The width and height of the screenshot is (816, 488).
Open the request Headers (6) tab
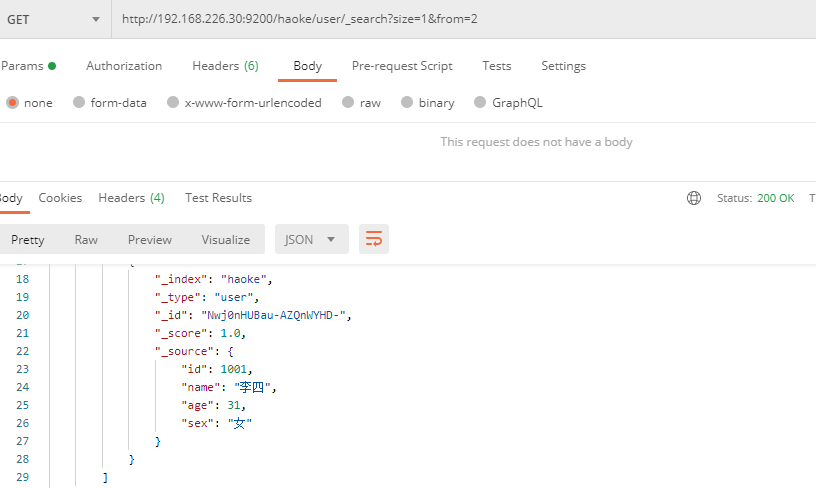(225, 66)
